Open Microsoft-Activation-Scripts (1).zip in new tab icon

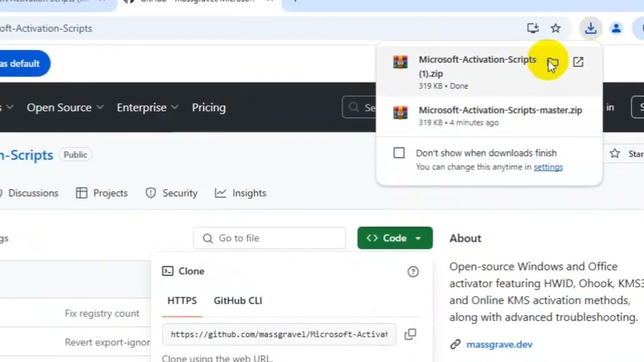click(x=578, y=62)
